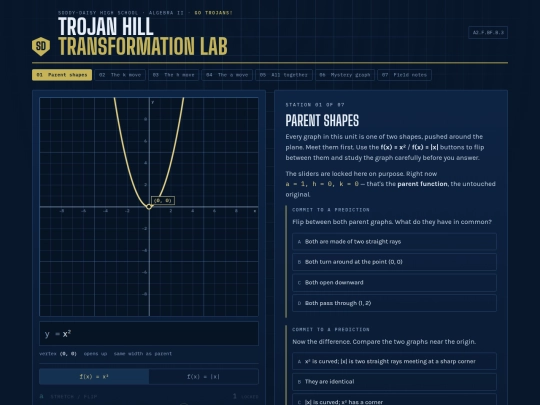Click the 'STATION 01 OF 07' label
The width and height of the screenshot is (540, 405).
point(315,105)
